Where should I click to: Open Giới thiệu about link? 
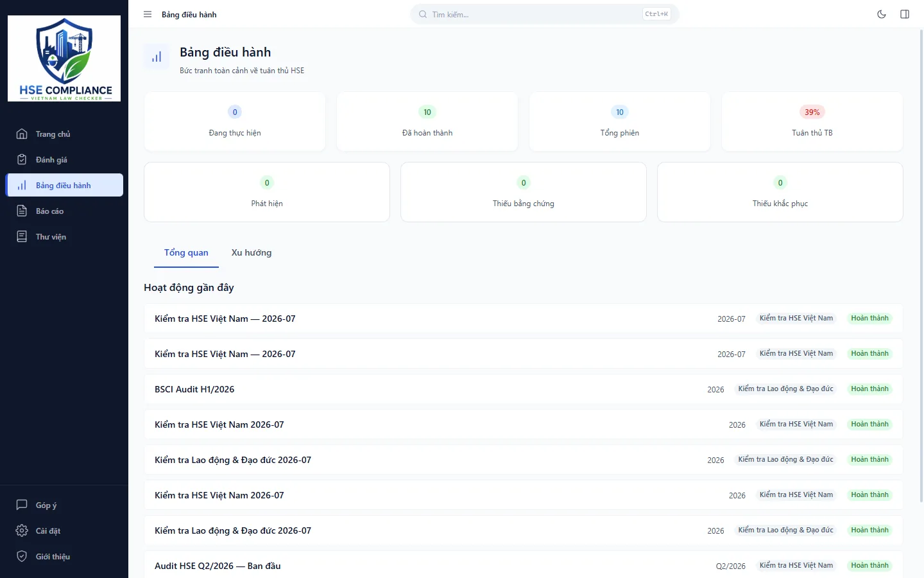(x=64, y=557)
